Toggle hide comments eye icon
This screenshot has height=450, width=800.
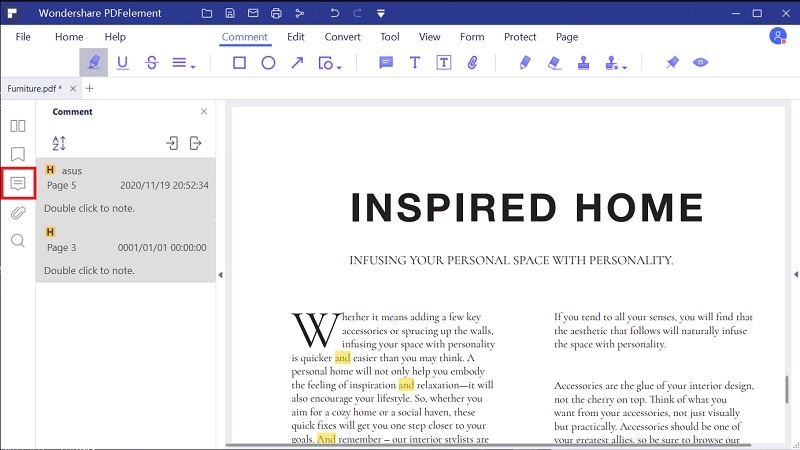tap(701, 62)
